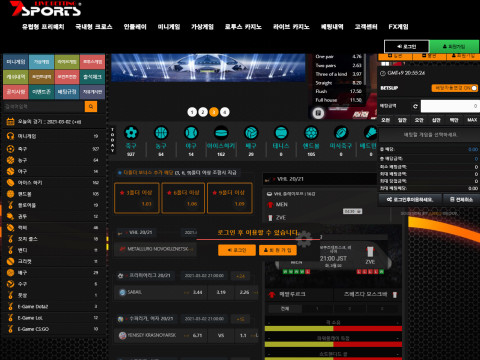Click the orange search magnifier button

[91, 107]
